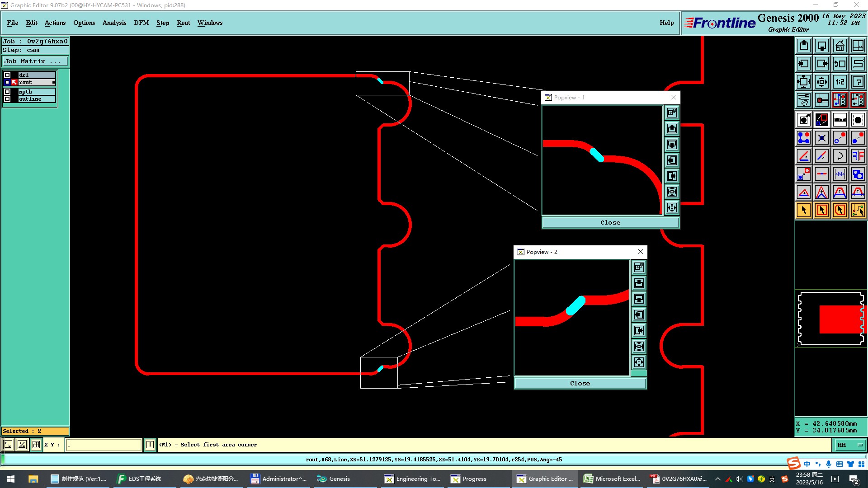868x488 pixels.
Task: Open the Analysis menu
Action: pos(114,23)
